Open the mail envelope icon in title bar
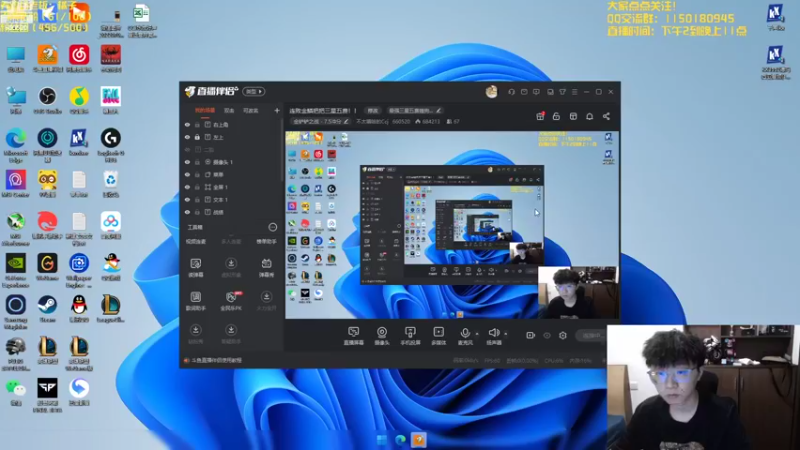The width and height of the screenshot is (800, 450). (524, 92)
